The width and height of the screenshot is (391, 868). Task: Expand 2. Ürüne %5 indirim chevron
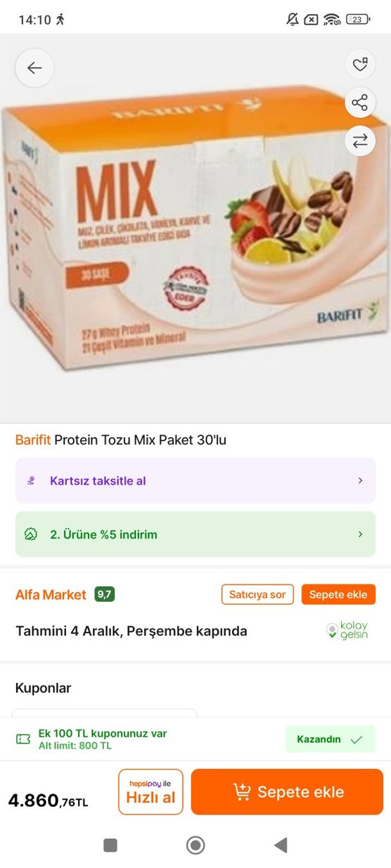(x=360, y=534)
